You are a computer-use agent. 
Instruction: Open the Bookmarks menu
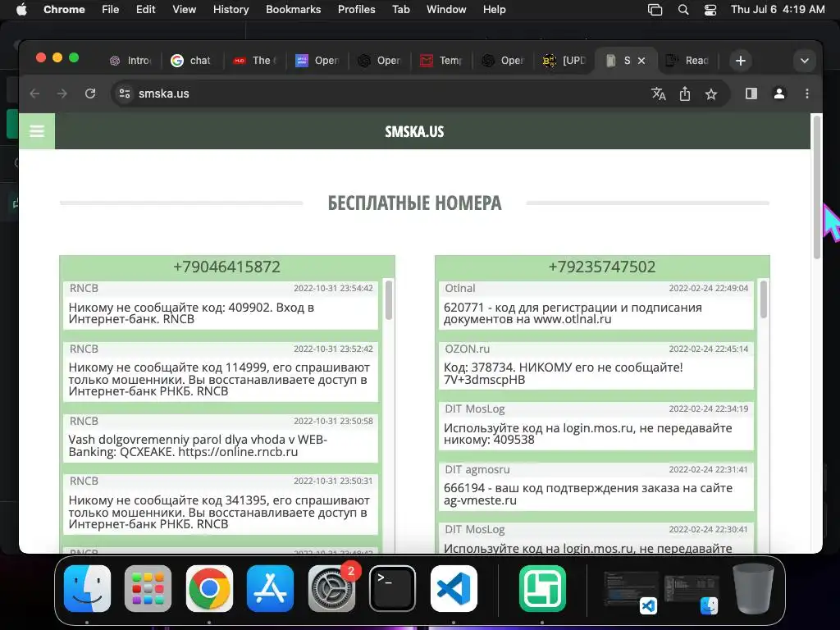click(293, 10)
